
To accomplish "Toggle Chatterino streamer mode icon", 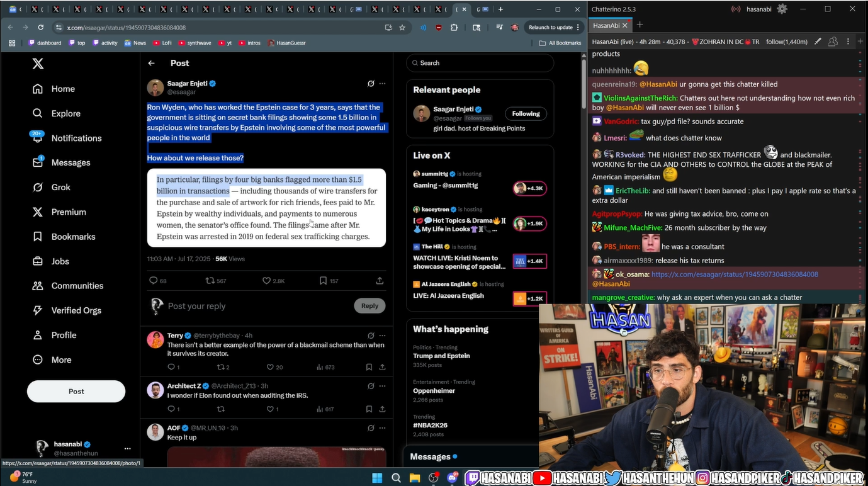I will [x=735, y=9].
